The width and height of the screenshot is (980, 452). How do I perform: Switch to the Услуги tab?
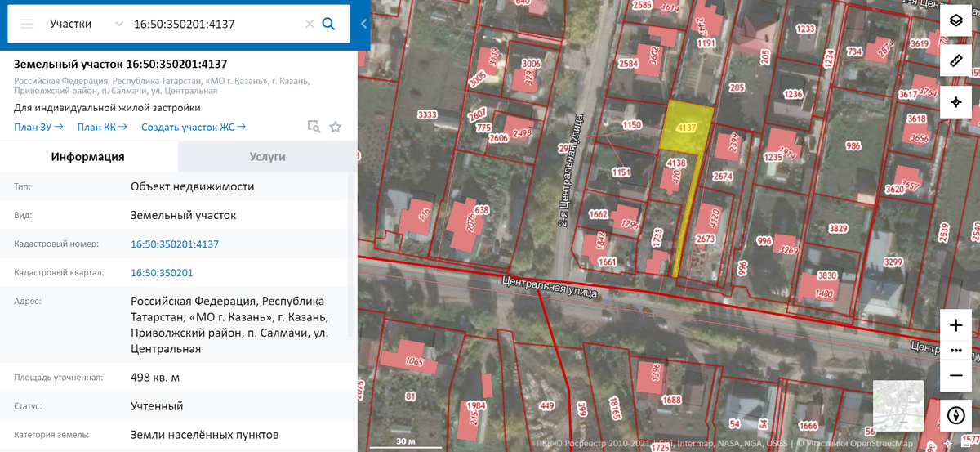tap(267, 157)
